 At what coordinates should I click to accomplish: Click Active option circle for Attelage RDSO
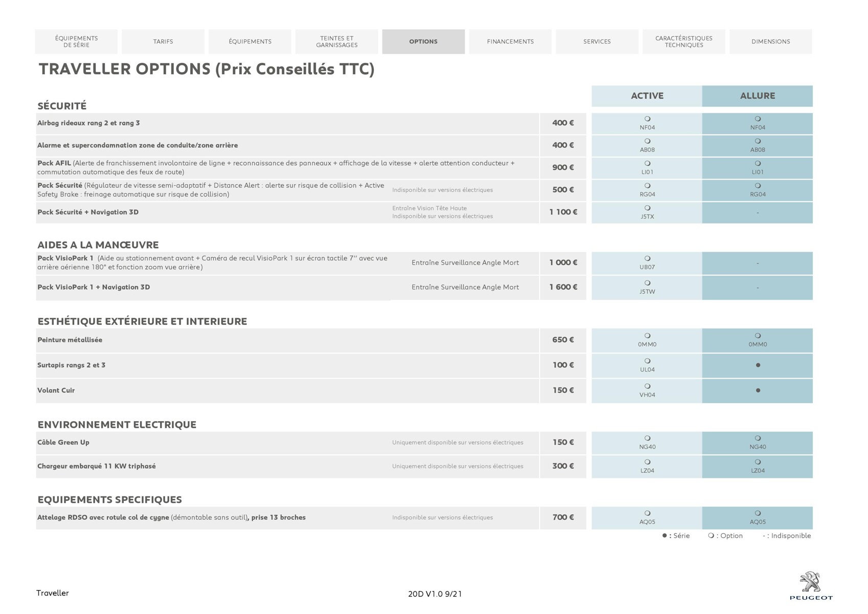(x=647, y=513)
